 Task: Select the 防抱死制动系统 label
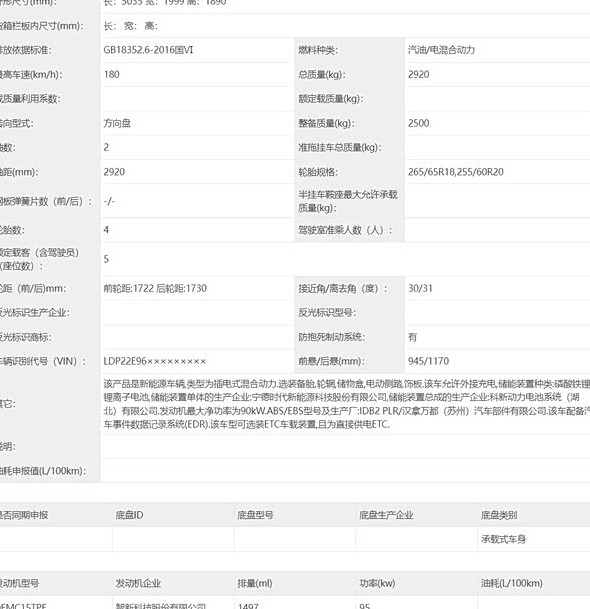331,337
